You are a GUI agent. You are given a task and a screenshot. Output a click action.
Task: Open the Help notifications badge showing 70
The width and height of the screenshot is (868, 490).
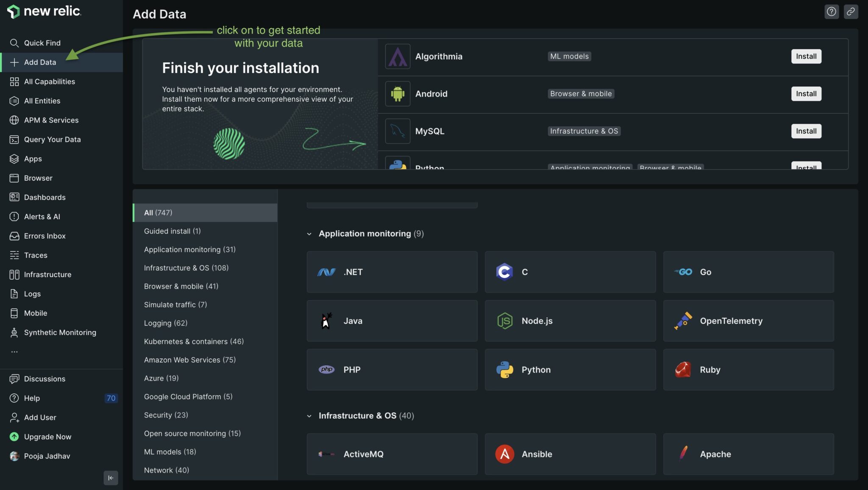tap(111, 398)
